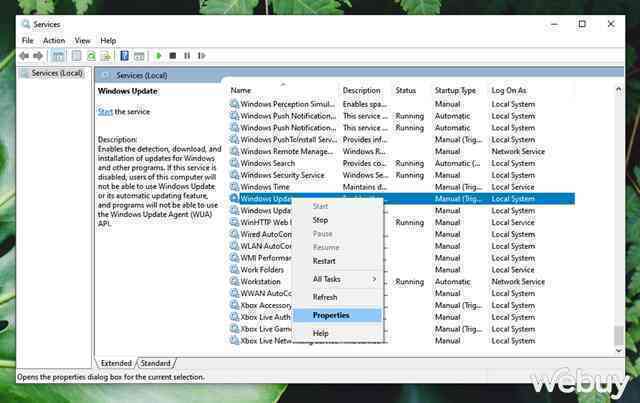640x403 pixels.
Task: Open the File menu
Action: coord(27,40)
